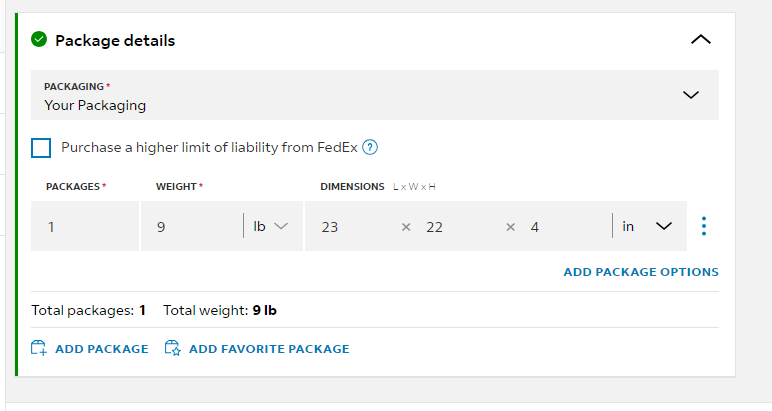Click the green completed checkmark icon
The image size is (772, 411).
39,39
